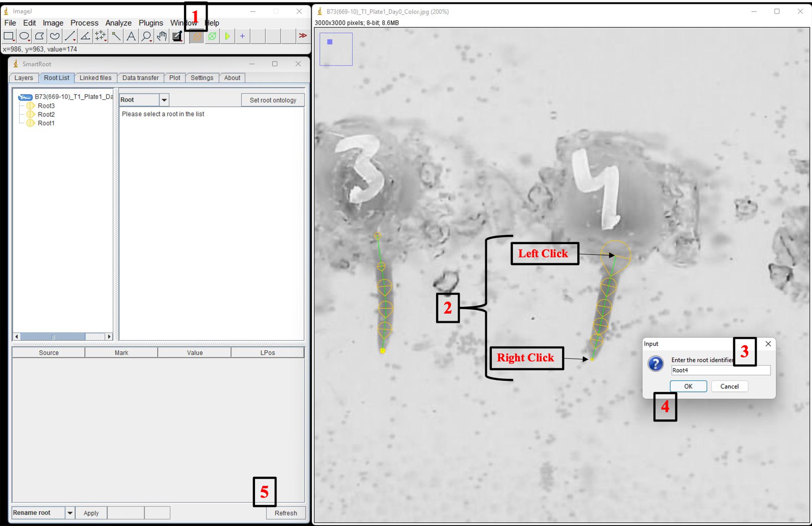
Task: Click the Set root ontology button
Action: click(x=273, y=100)
